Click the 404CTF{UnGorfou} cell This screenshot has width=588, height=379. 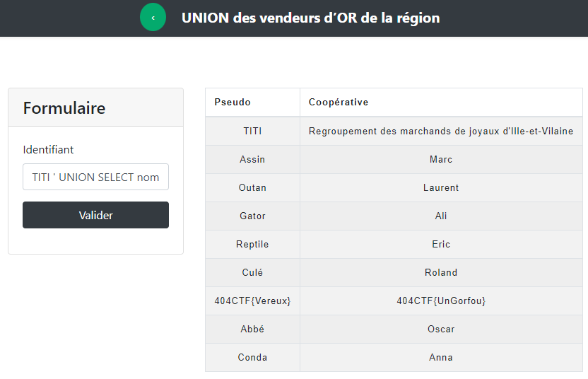coord(441,301)
